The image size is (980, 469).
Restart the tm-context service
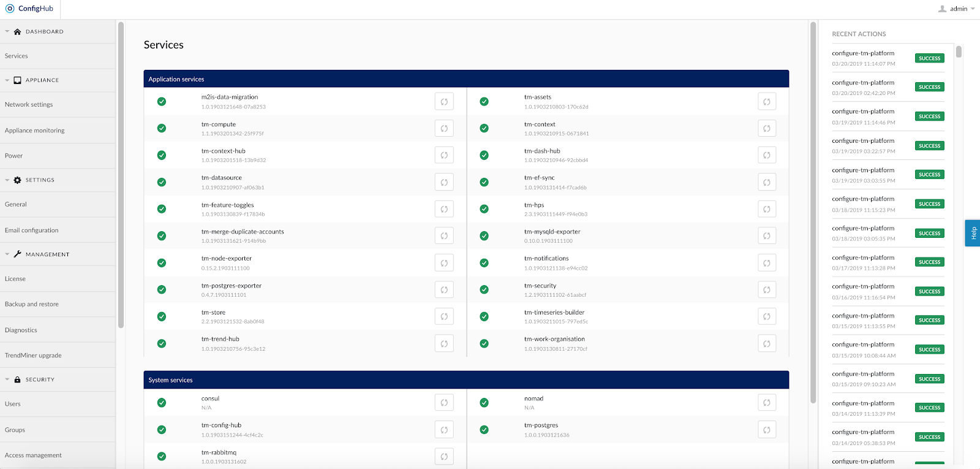coord(767,129)
